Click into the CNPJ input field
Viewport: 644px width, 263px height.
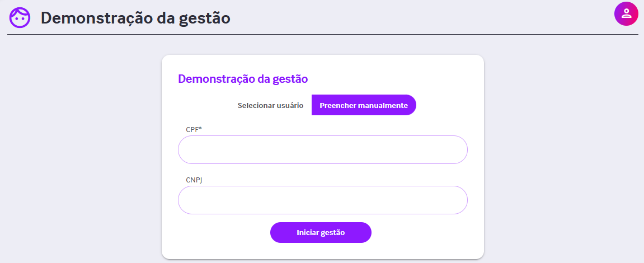click(322, 200)
